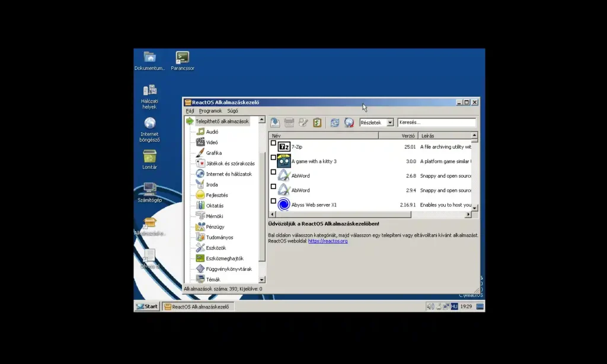Open the Számítógép desktop icon

click(x=149, y=193)
